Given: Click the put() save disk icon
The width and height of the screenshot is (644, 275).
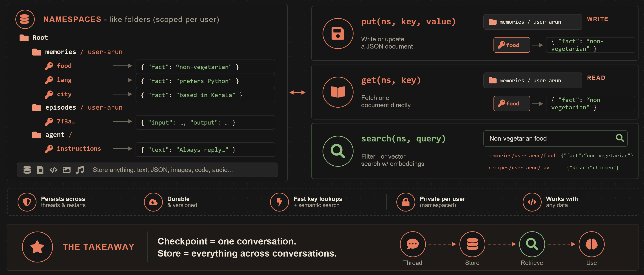Looking at the screenshot, I should click(338, 34).
